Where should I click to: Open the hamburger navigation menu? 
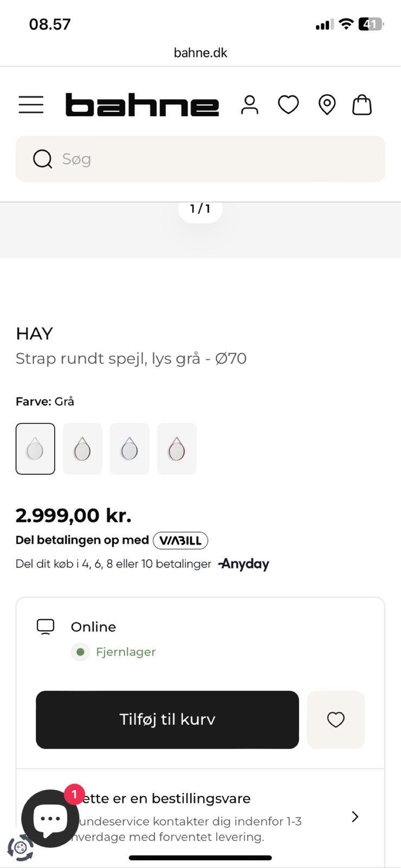coord(31,105)
